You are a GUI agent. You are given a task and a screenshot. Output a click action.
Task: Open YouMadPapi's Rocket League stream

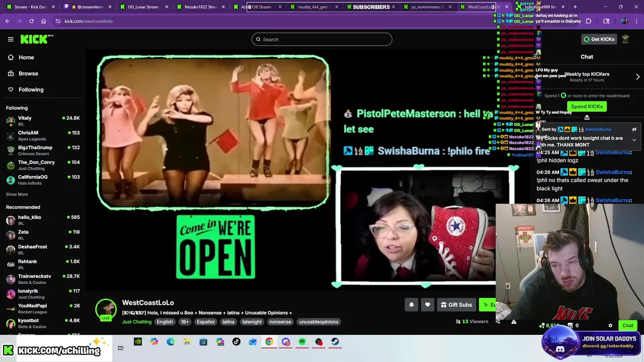[x=43, y=308]
